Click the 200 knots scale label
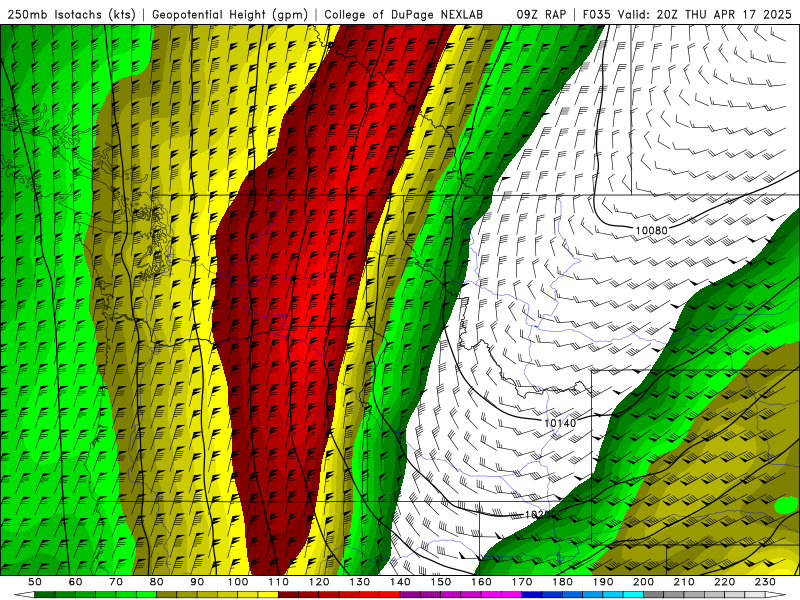Viewport: 800px width, 600px height. [x=644, y=582]
